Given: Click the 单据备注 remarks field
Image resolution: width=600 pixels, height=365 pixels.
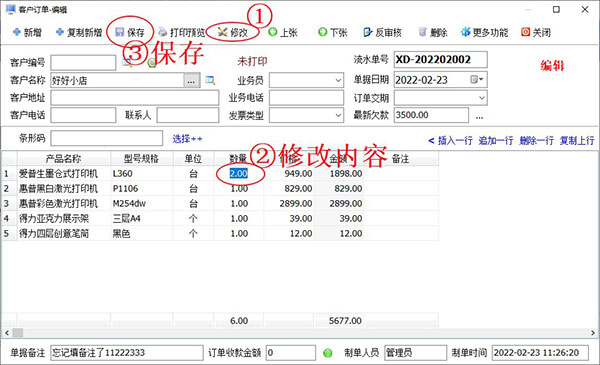Looking at the screenshot, I should click(x=127, y=353).
